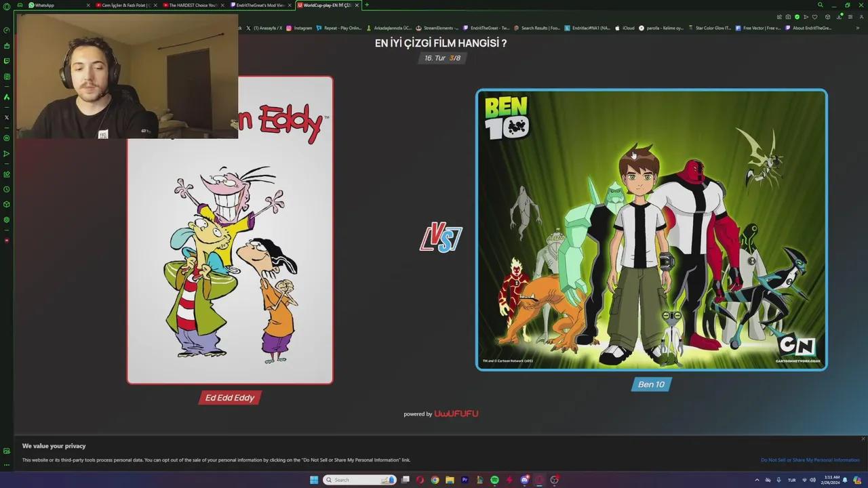The width and height of the screenshot is (868, 488).
Task: Open File Explorer from the taskbar
Action: coord(450,480)
